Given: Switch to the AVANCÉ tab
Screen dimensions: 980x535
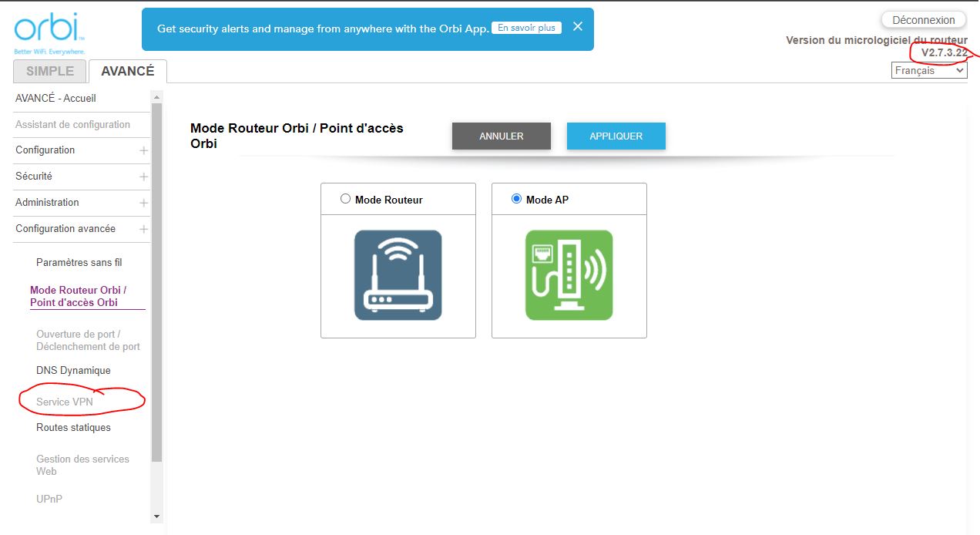Looking at the screenshot, I should (128, 71).
